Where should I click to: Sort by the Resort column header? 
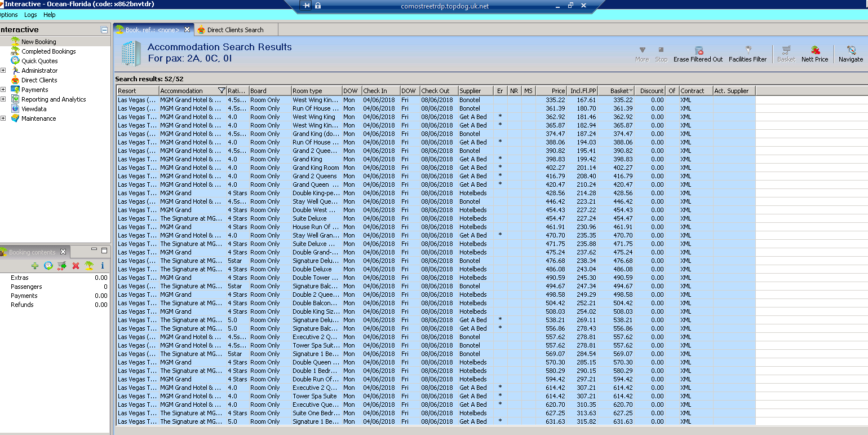pyautogui.click(x=138, y=91)
